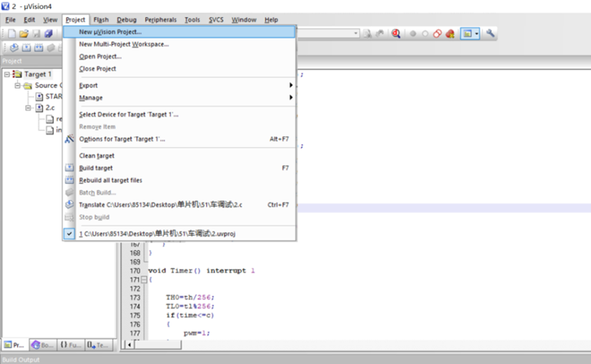Click the Rebuild all target files menu icon
591x364 pixels.
tap(69, 180)
